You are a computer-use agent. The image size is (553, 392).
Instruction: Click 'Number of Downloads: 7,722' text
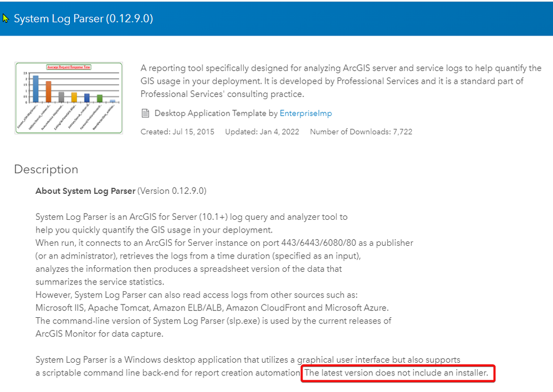click(361, 132)
